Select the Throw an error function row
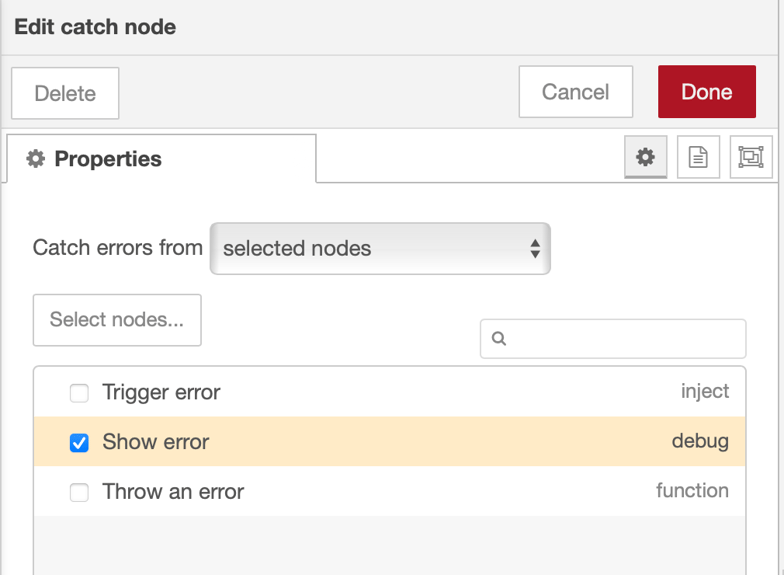This screenshot has height=575, width=784. (x=390, y=491)
